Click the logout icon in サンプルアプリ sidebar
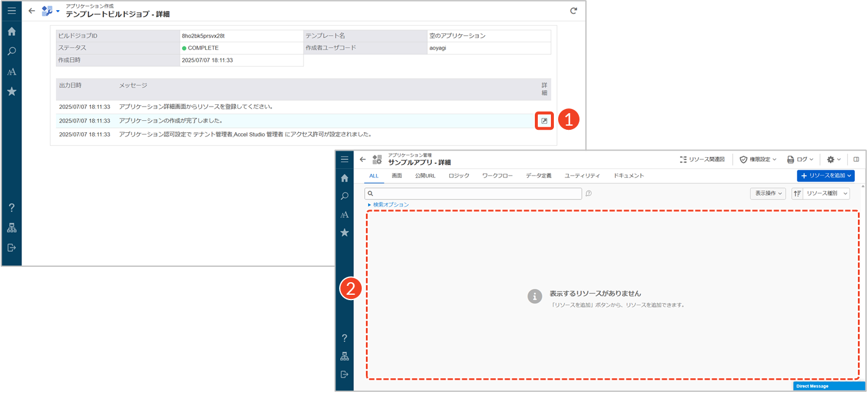The width and height of the screenshot is (868, 393). 344,374
